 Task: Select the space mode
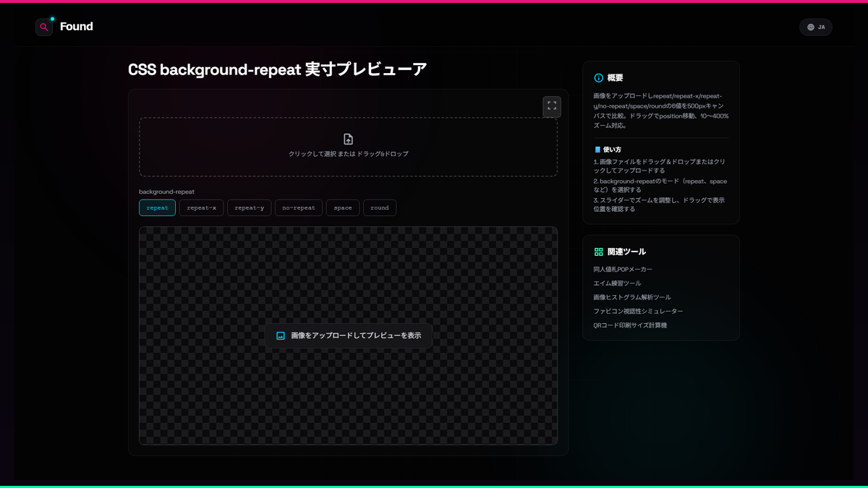(343, 207)
